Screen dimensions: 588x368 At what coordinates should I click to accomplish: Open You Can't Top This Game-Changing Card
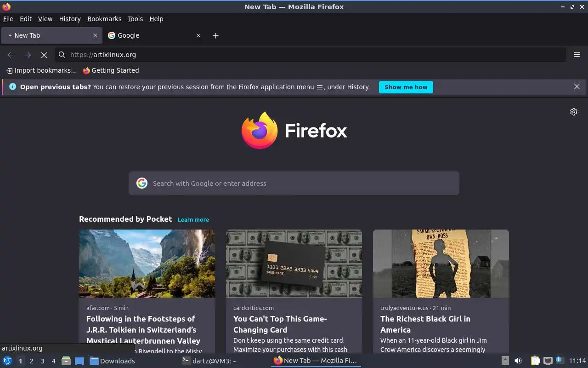point(280,324)
